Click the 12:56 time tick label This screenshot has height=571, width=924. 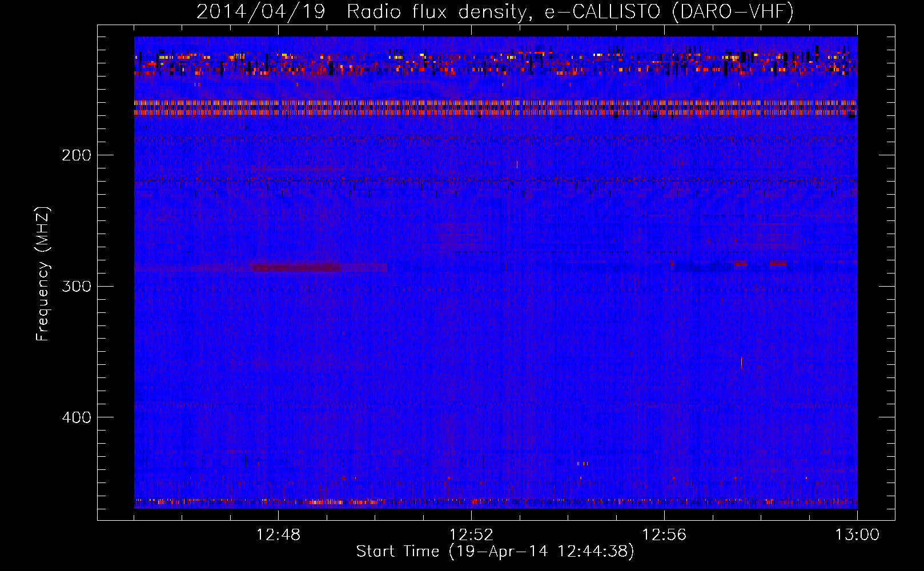click(x=664, y=535)
